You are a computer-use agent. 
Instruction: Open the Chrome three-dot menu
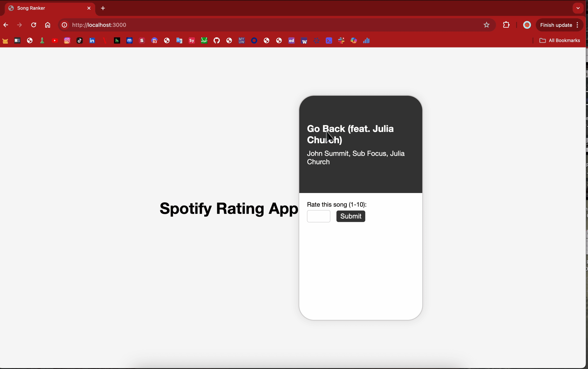578,25
